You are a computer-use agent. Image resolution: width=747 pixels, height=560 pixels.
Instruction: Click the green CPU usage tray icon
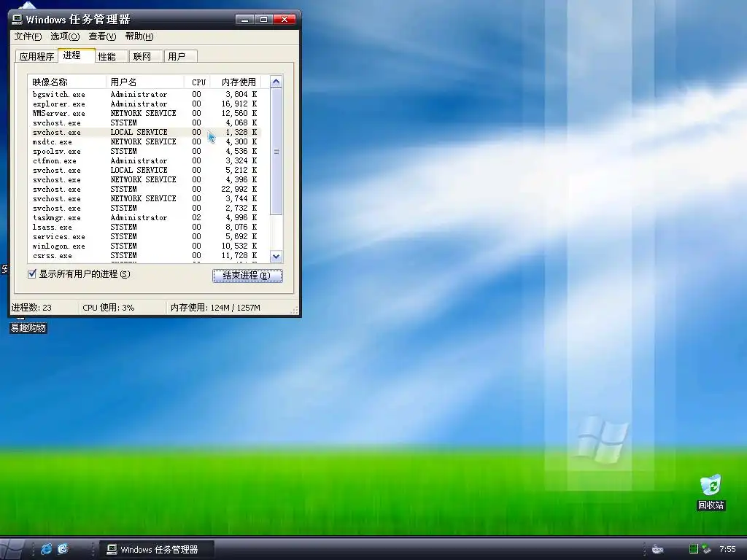point(694,549)
